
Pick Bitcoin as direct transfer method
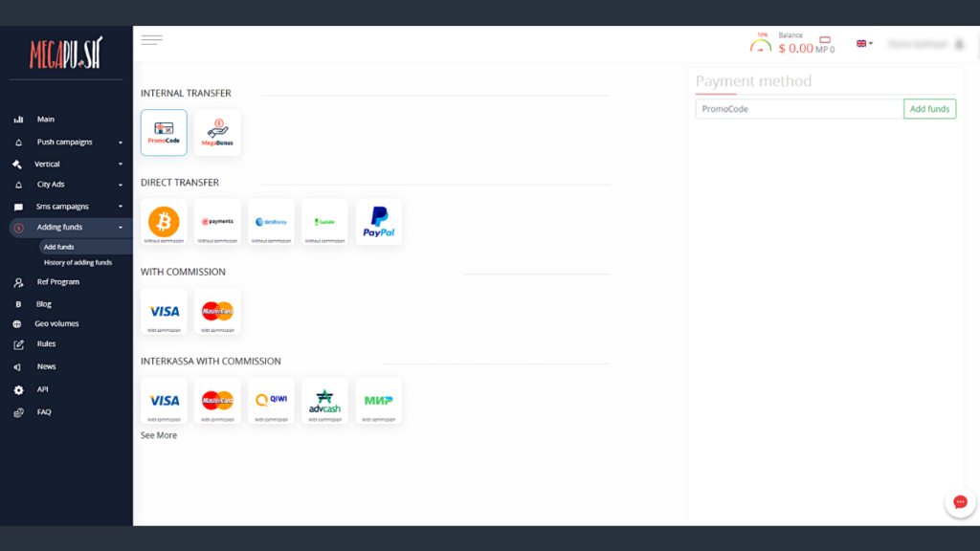coord(164,222)
